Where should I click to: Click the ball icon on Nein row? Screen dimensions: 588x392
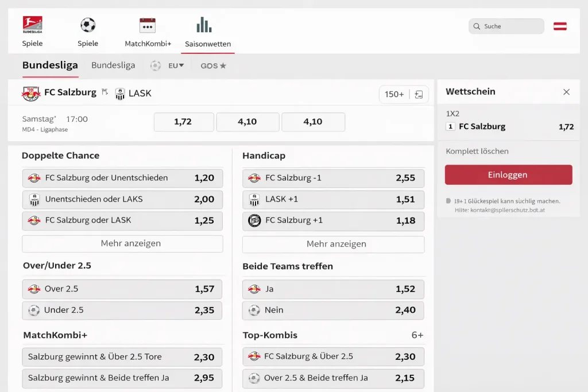coord(254,311)
